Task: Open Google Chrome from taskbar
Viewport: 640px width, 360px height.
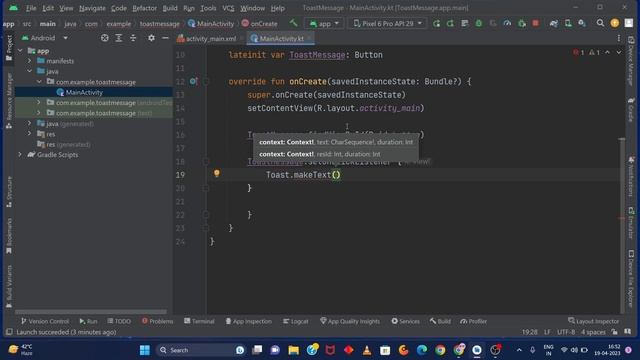Action: [x=440, y=350]
